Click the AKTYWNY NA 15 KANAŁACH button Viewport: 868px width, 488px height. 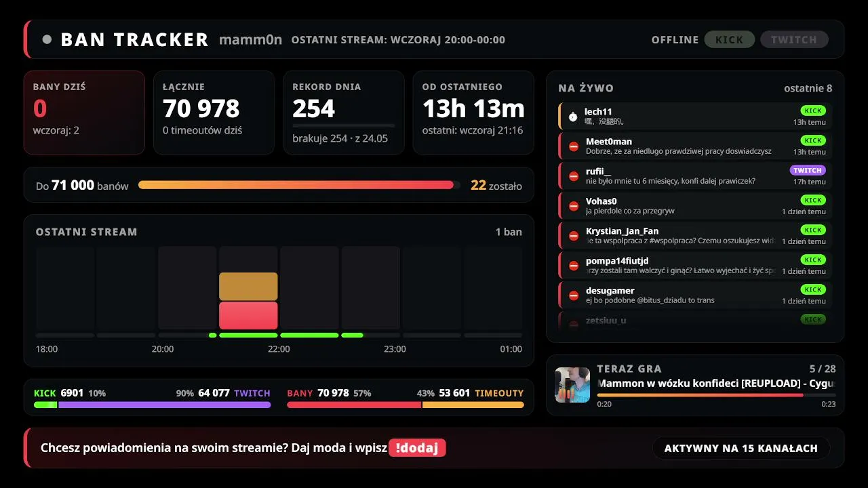(x=741, y=448)
